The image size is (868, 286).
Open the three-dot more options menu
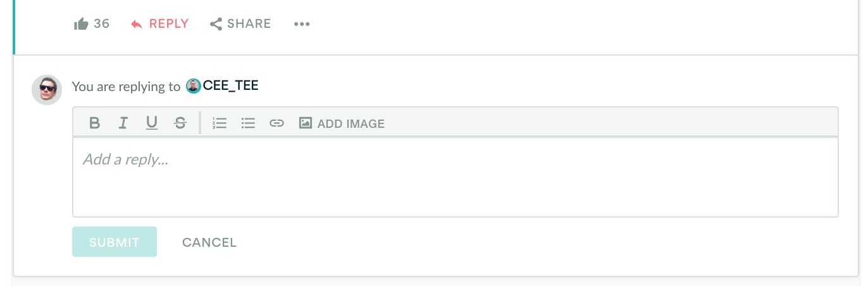tap(302, 24)
